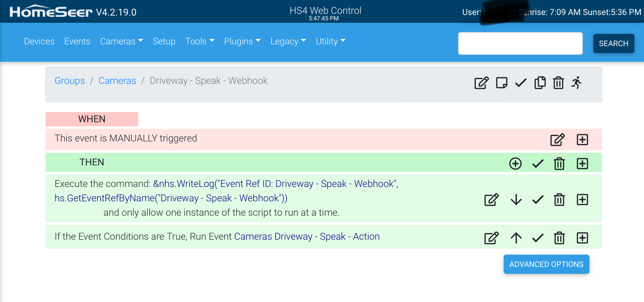Click checkmark on Run Event action row
The height and width of the screenshot is (302, 644).
538,238
